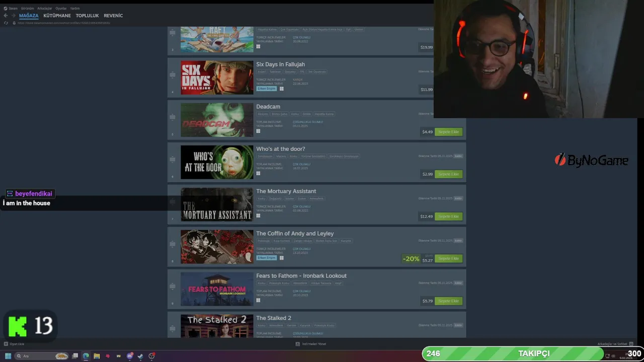Open the Oyunlar menu
This screenshot has width=644, height=362.
[61, 8]
